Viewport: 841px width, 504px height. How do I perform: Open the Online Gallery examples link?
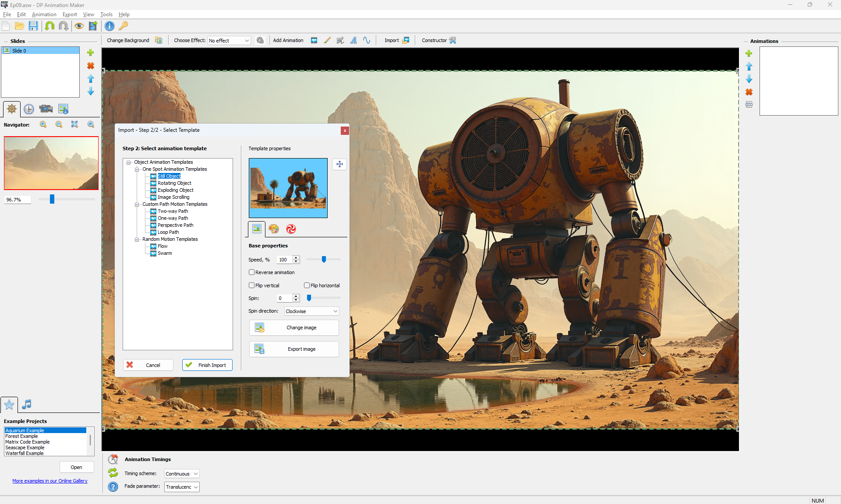50,481
